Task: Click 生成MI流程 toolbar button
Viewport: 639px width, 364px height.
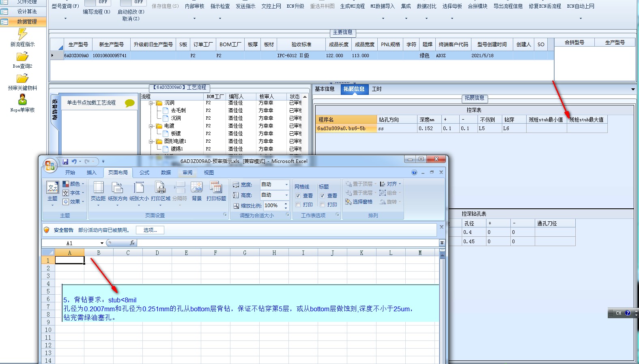Action: pos(352,6)
